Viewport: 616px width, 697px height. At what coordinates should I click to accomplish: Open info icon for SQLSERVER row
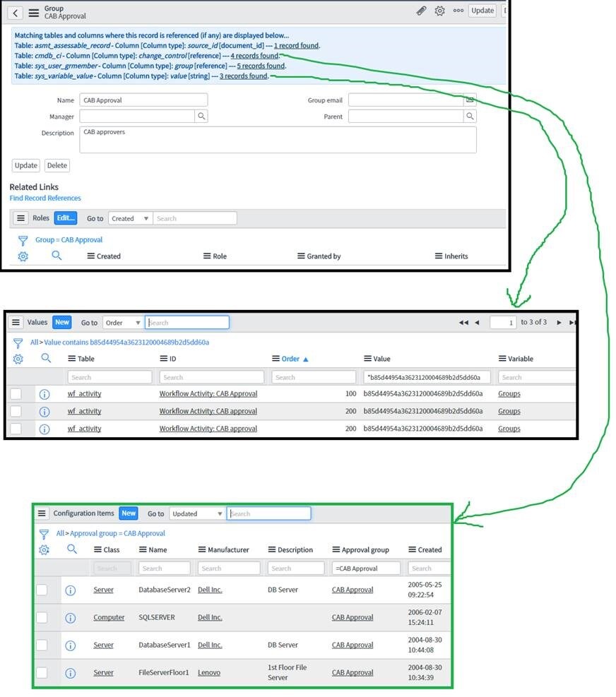pyautogui.click(x=70, y=618)
